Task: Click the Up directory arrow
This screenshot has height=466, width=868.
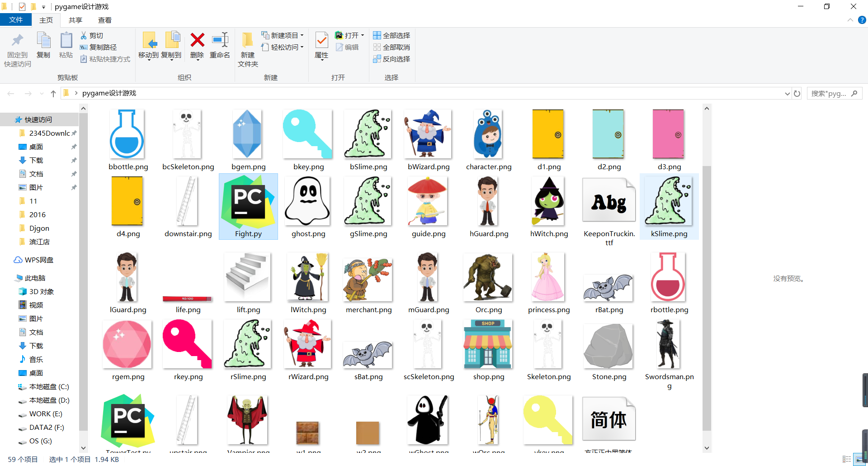Action: (53, 93)
